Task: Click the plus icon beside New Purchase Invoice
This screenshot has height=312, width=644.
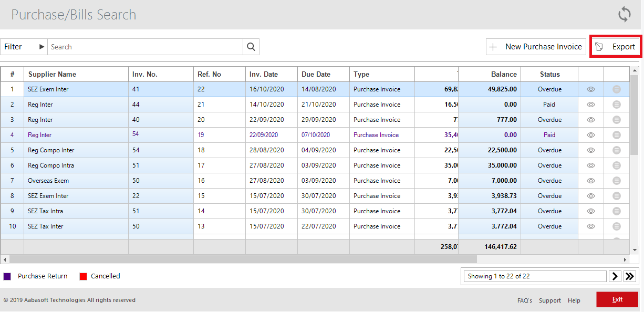Action: point(493,46)
